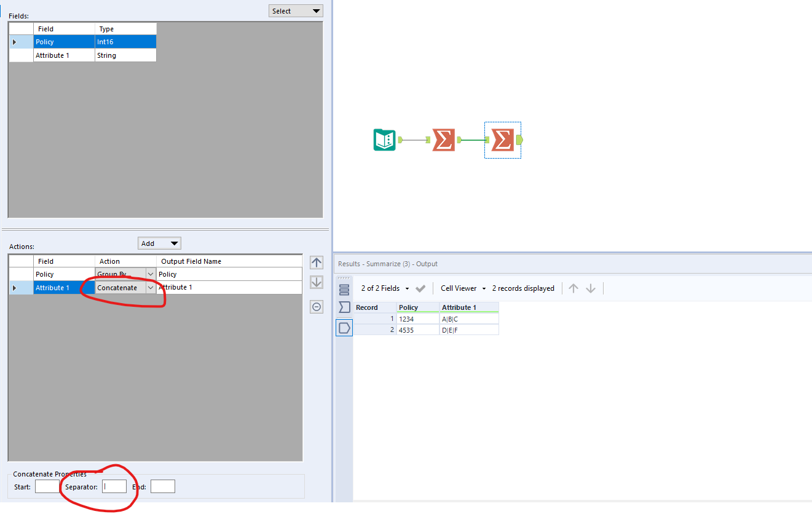This screenshot has height=514, width=812.
Task: Click the Separator input box in Concatenate Properties
Action: click(x=114, y=486)
